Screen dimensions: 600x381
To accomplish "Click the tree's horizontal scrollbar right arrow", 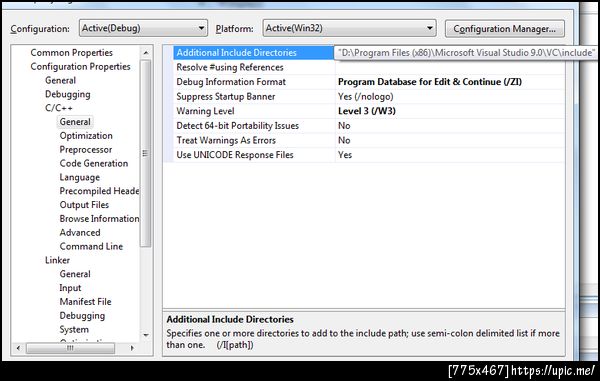I will click(132, 348).
